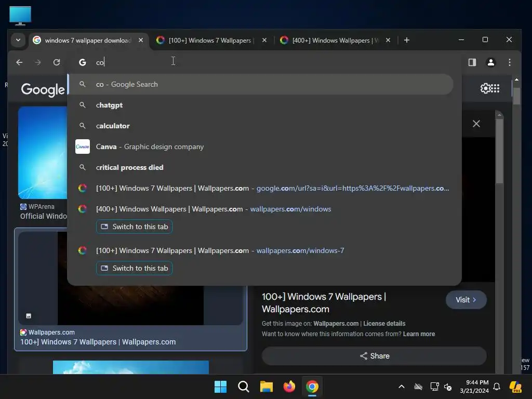Screen dimensions: 532x399
Task: Switch to the [400+] Windows Wallpapers tab
Action: (335, 41)
